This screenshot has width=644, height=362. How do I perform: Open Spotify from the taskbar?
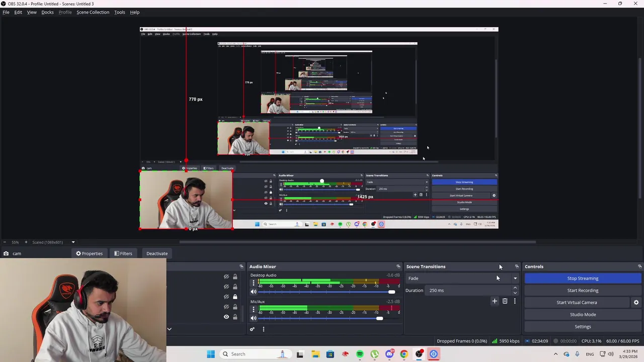(x=360, y=354)
